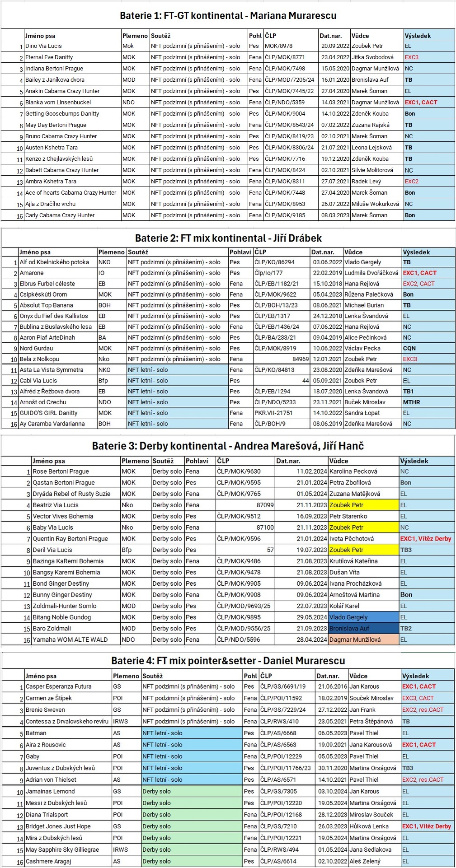Select the 'Csipkéskúti Orom' cell
456x868 pixels.
[x=57, y=294]
